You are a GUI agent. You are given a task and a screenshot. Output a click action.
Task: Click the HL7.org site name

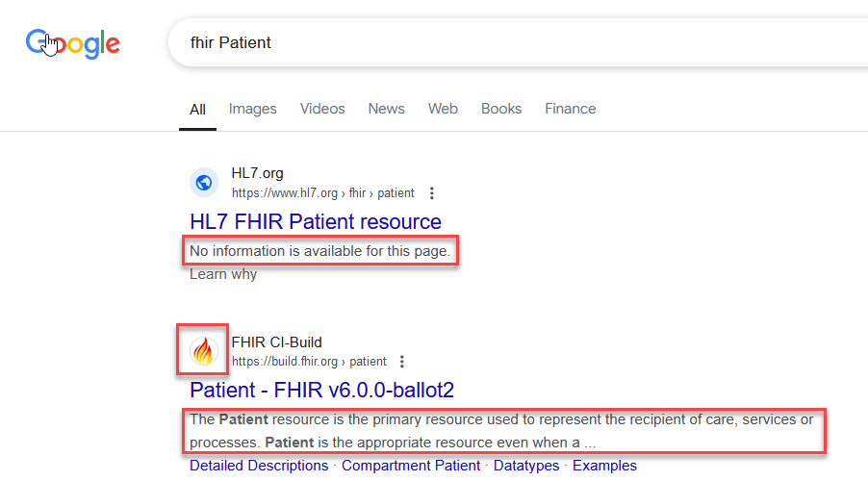click(257, 173)
